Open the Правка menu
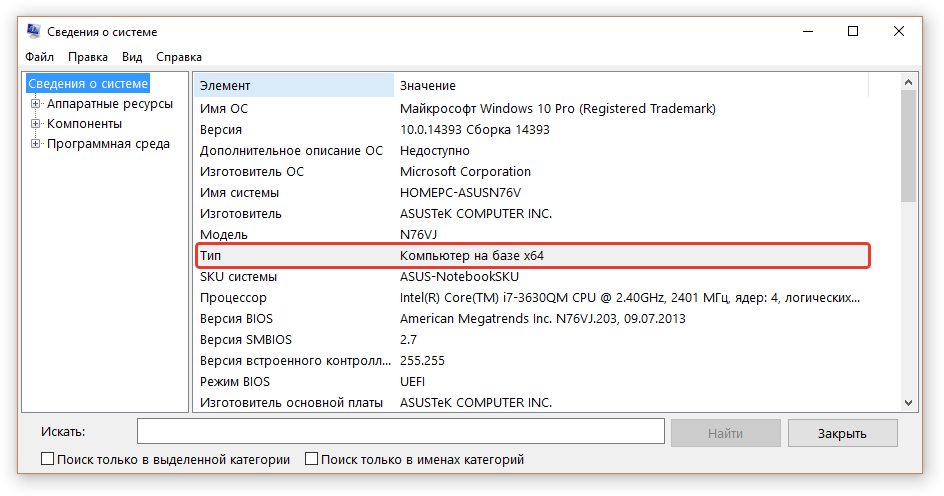The image size is (944, 496). pos(88,57)
